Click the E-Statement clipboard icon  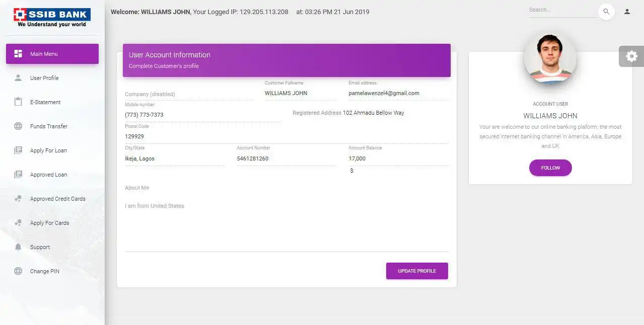point(18,102)
